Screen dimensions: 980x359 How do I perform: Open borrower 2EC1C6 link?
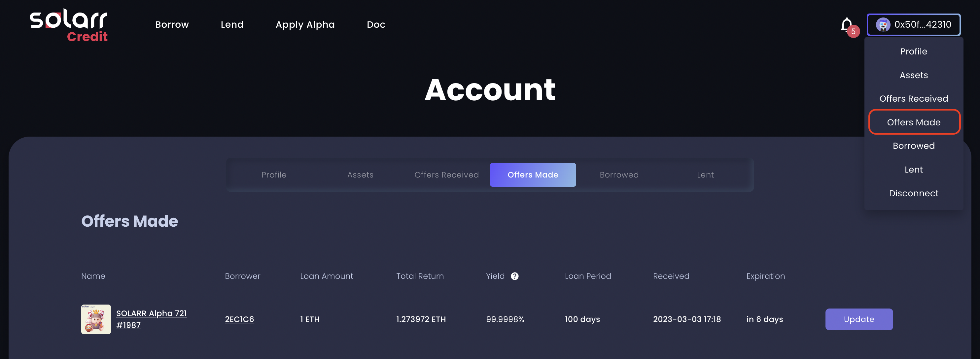(239, 319)
